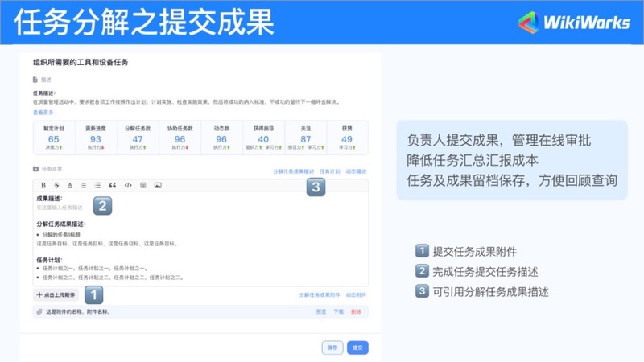Viewport: 644px width, 362px height.
Task: Click the 任务计划 link above editor
Action: pyautogui.click(x=329, y=171)
